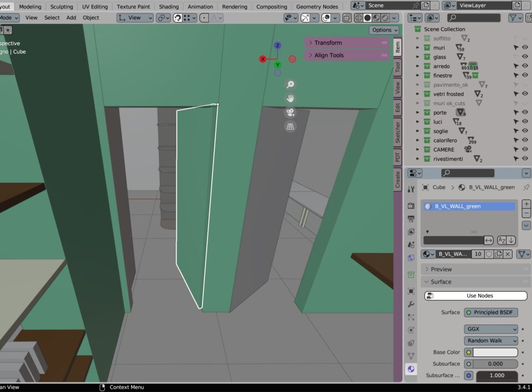Select solid viewport shading mode

367,18
